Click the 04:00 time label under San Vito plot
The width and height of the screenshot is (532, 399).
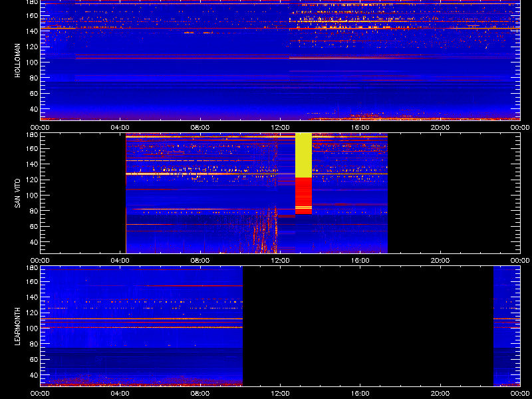coord(120,261)
